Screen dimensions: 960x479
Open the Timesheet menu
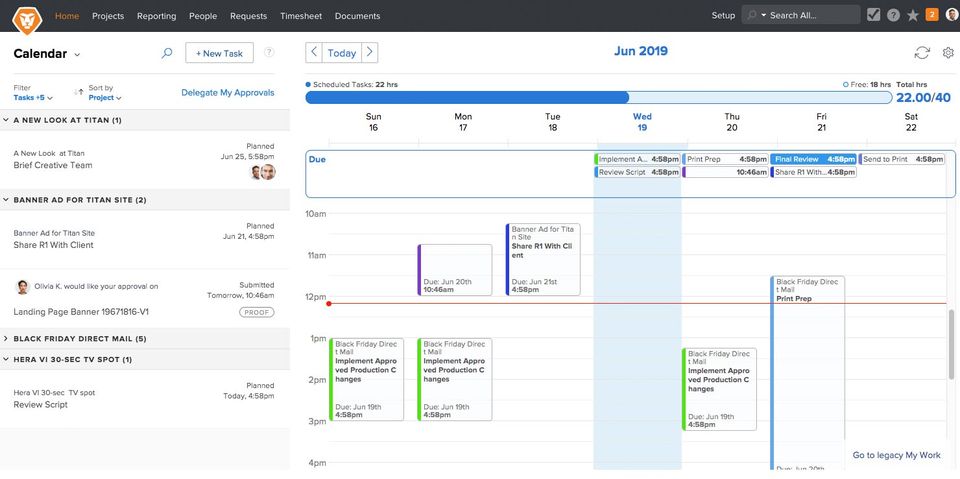(301, 16)
